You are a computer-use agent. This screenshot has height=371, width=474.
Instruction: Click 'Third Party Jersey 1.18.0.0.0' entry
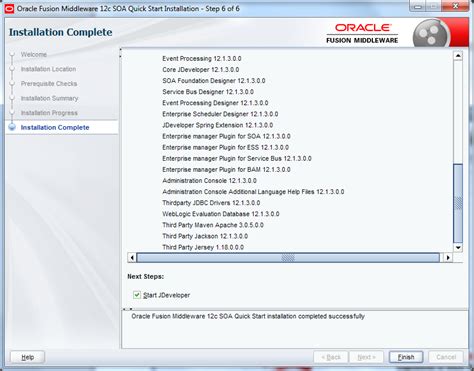[203, 247]
